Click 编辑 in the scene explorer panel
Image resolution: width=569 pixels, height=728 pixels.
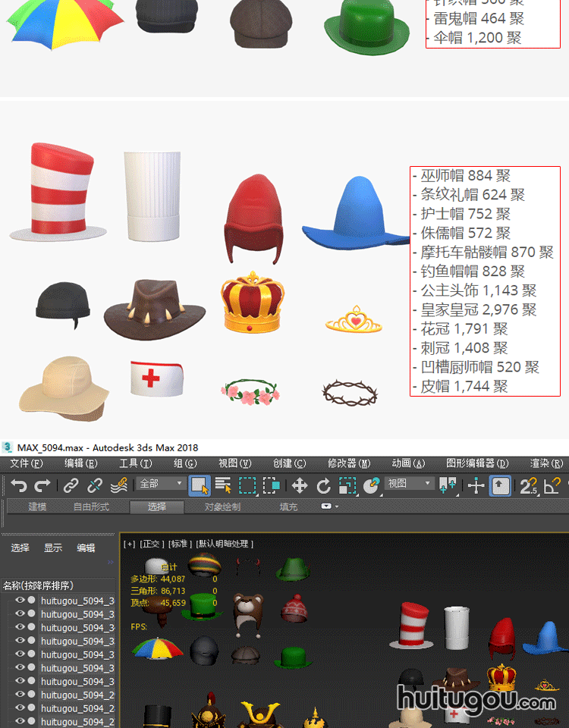pos(86,548)
